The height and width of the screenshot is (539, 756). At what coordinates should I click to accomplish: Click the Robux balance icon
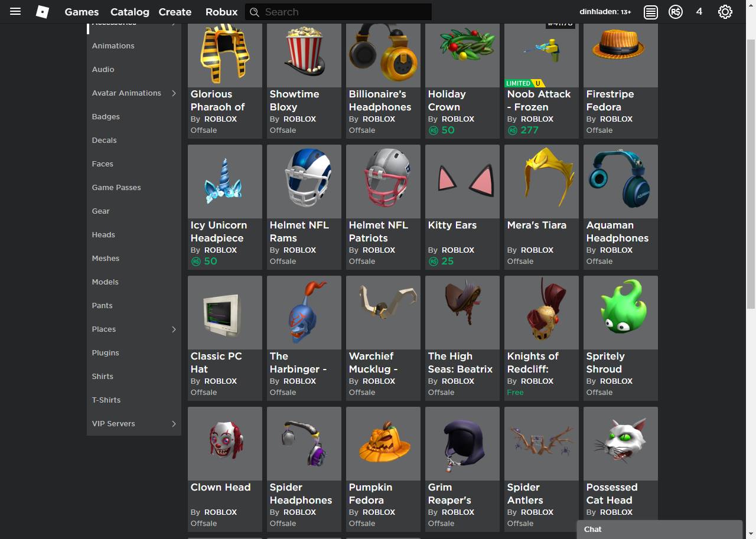pos(676,12)
